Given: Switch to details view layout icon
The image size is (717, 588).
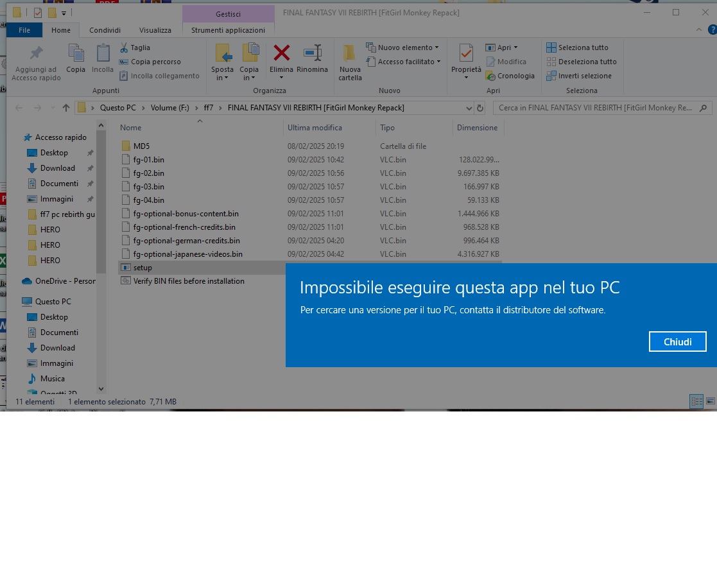Looking at the screenshot, I should point(696,401).
